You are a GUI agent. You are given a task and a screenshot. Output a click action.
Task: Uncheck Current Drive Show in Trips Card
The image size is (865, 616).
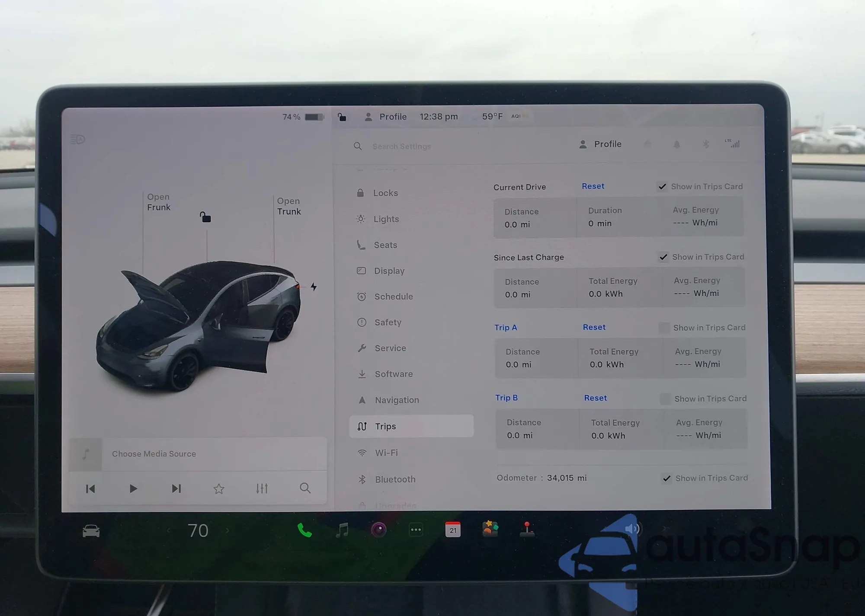tap(662, 187)
